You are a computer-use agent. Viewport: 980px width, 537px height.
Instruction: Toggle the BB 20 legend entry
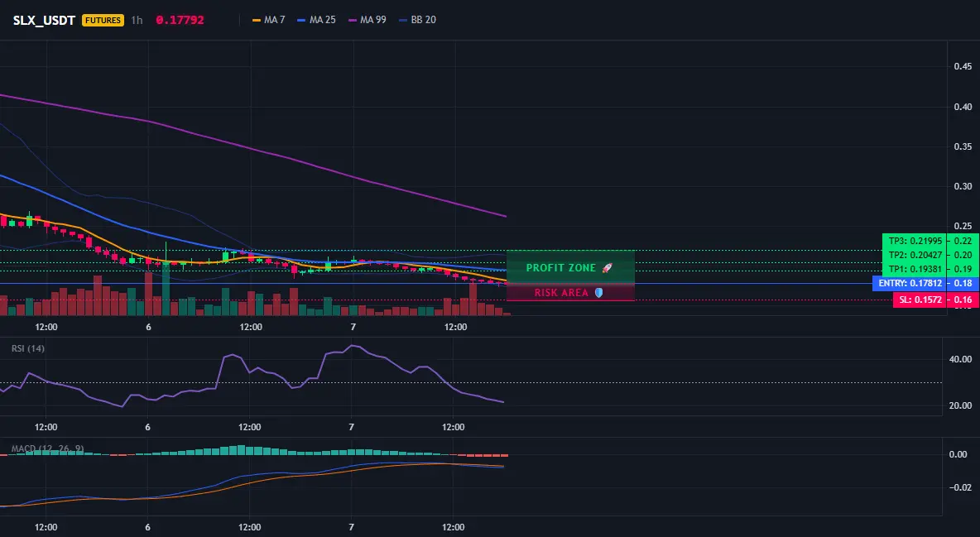pyautogui.click(x=417, y=20)
